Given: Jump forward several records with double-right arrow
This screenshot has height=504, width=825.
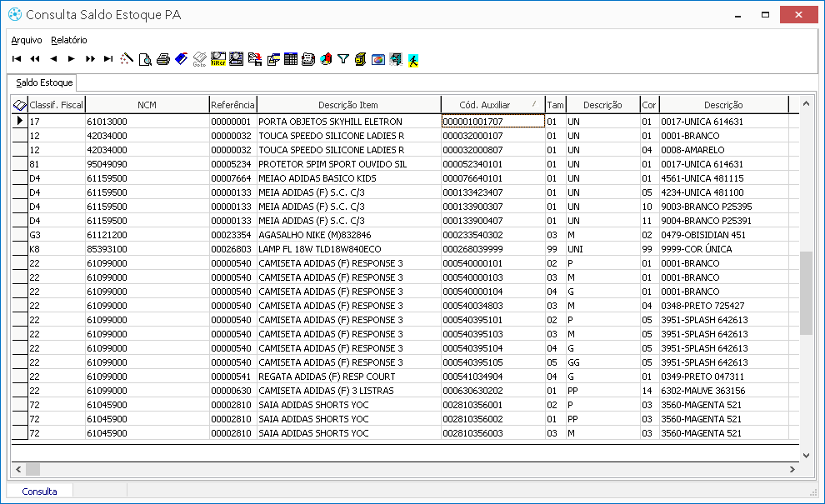Looking at the screenshot, I should (90, 59).
